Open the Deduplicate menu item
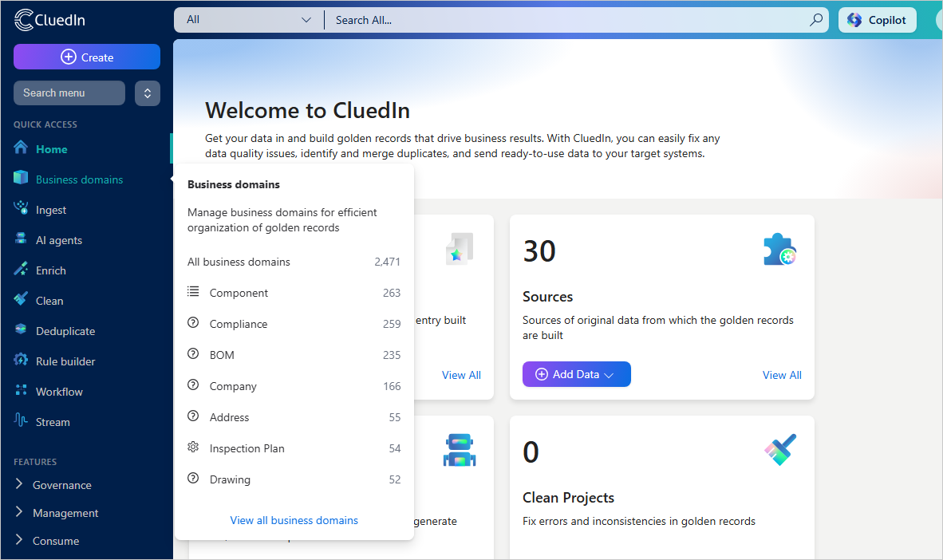943x560 pixels. 65,331
